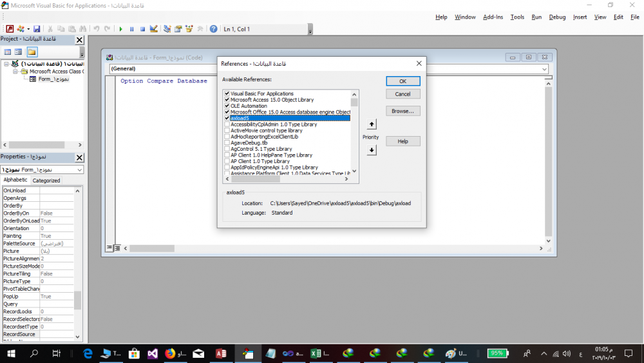Uncheck Microsoft Office 15.0 Access database engine
This screenshot has width=644, height=363.
[x=227, y=112]
